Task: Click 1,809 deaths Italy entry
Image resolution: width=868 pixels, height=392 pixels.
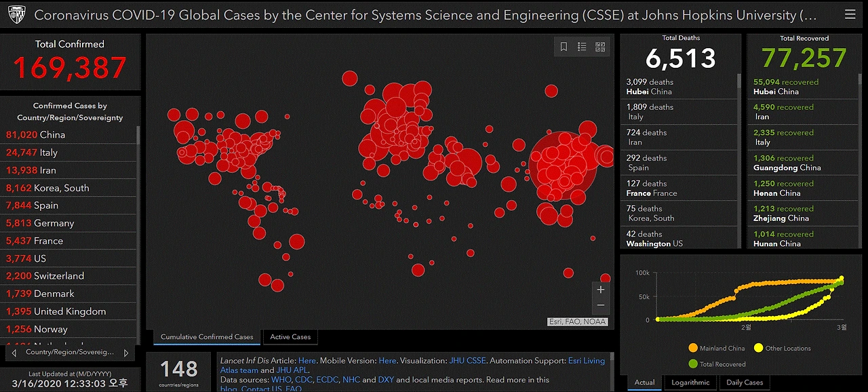Action: [679, 112]
